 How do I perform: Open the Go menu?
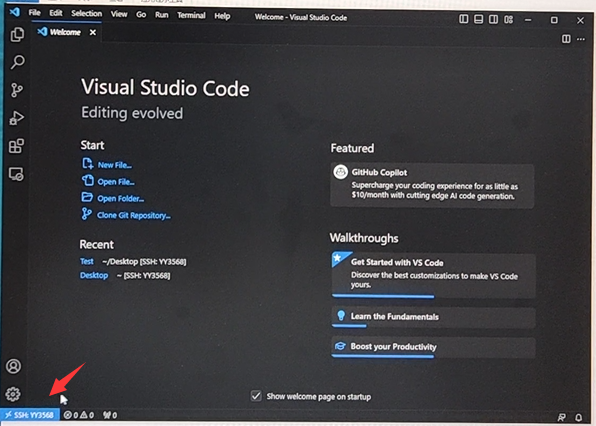141,15
